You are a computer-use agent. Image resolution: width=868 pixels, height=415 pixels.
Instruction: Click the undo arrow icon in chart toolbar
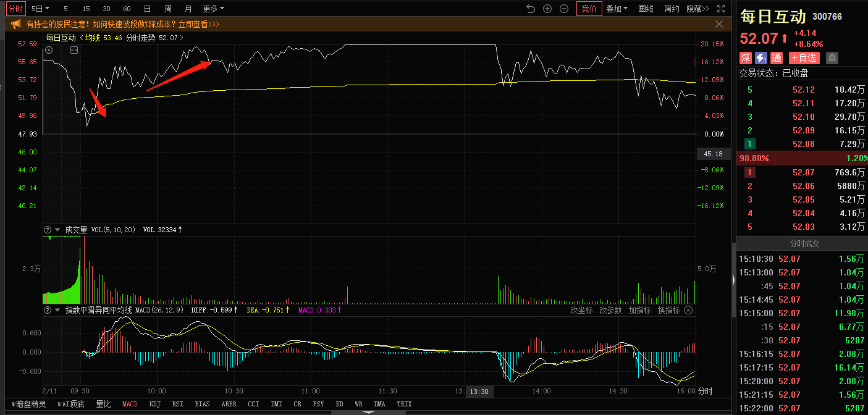[x=530, y=9]
